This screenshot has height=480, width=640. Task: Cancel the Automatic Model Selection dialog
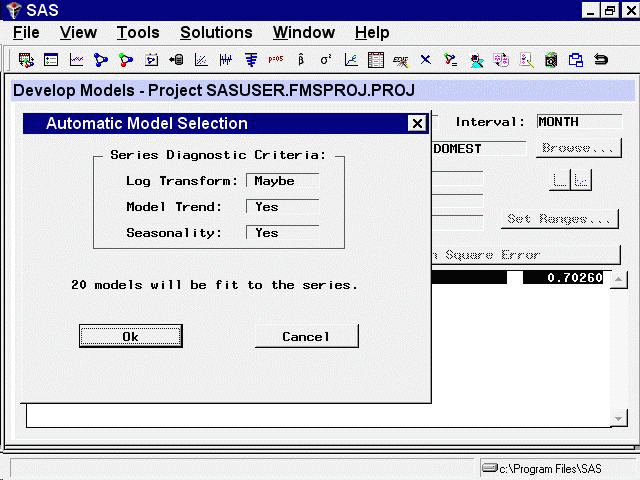(x=306, y=337)
